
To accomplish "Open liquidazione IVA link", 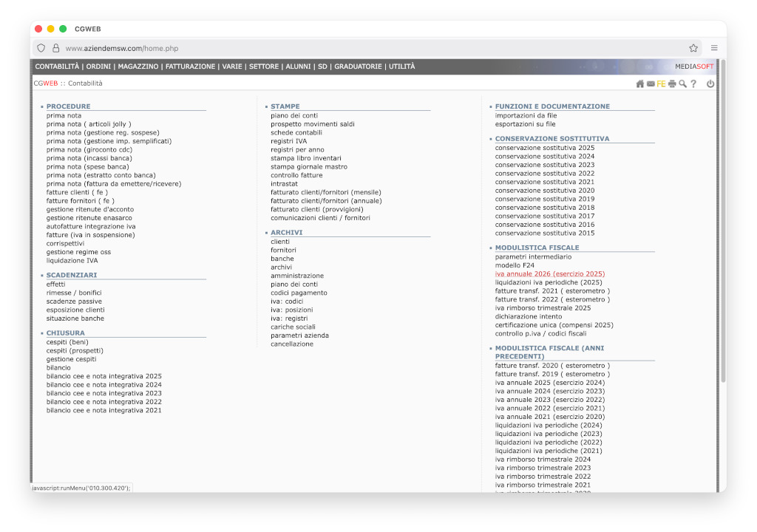I will pos(72,261).
